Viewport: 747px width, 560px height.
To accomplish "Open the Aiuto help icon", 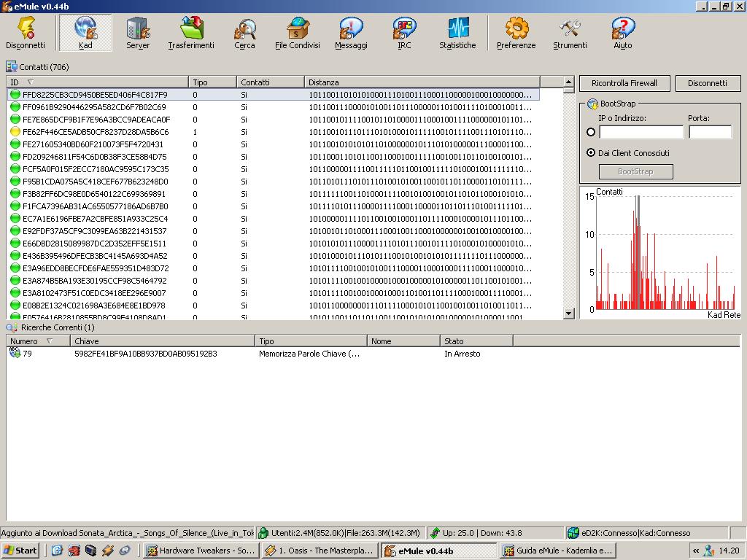I will 623,32.
